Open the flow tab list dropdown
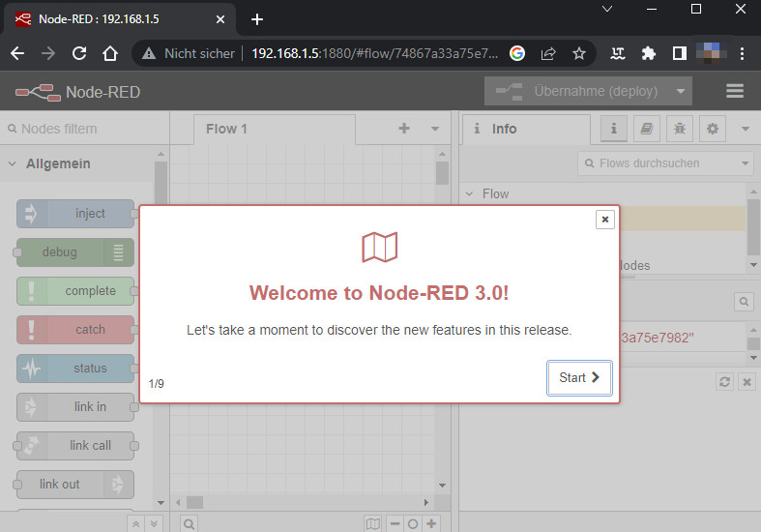The width and height of the screenshot is (761, 532). coord(435,129)
